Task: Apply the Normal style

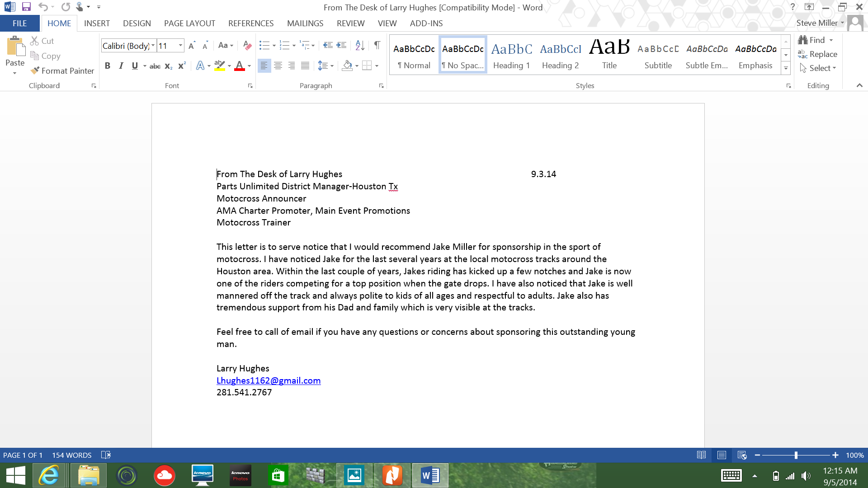Action: click(414, 55)
